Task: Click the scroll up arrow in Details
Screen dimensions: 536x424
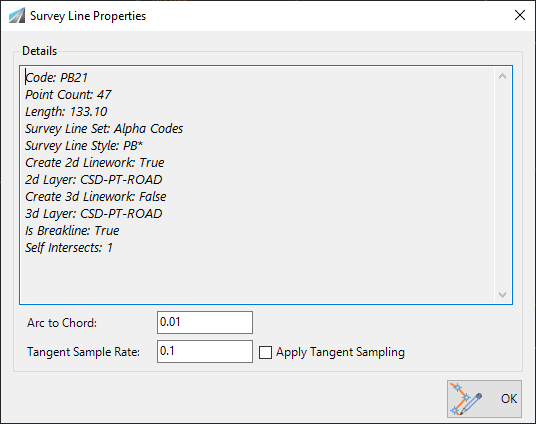Action: click(x=502, y=76)
